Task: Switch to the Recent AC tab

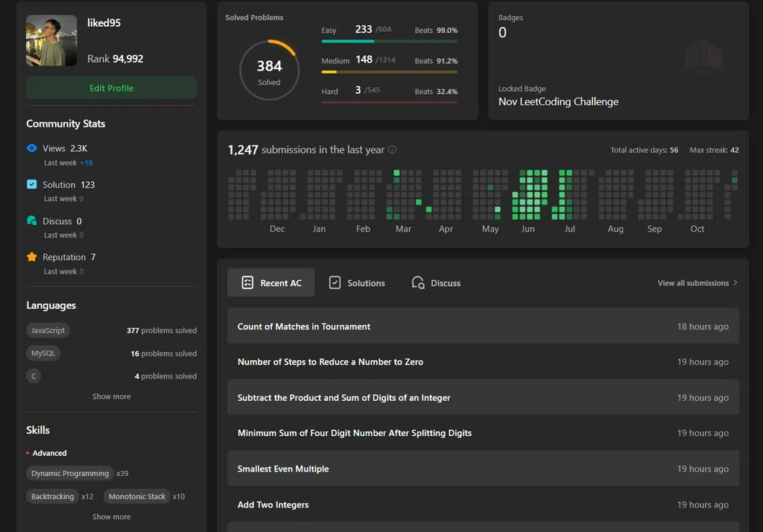Action: tap(271, 282)
